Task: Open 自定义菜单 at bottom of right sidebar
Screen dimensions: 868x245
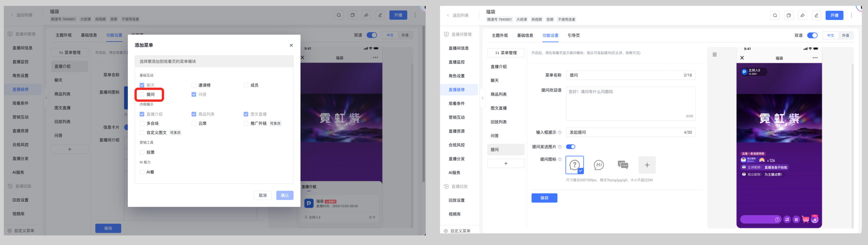Action: 457,231
